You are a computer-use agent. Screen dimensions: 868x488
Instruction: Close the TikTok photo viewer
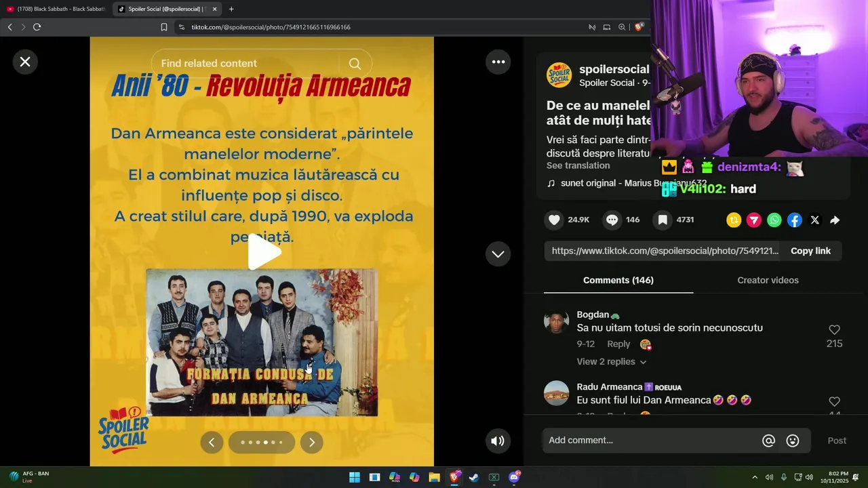click(x=25, y=62)
